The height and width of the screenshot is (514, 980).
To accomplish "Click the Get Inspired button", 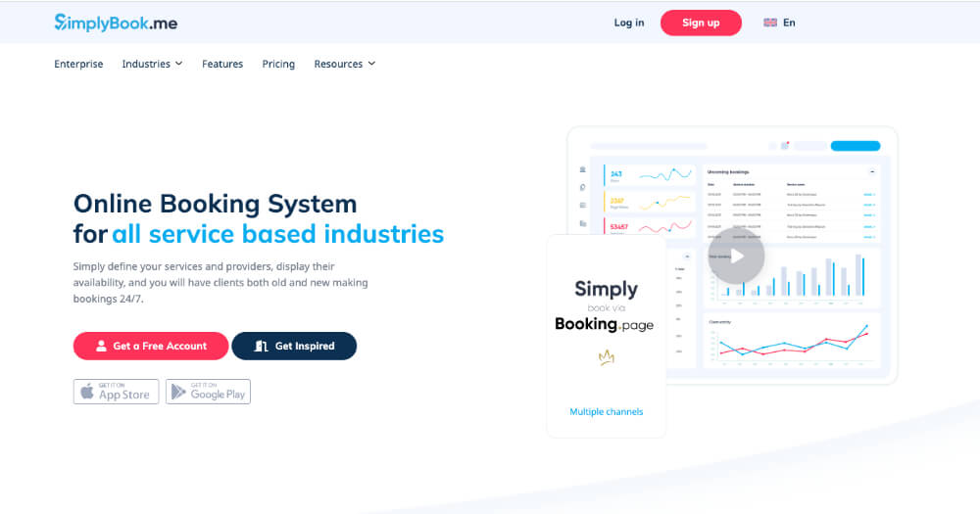I will 294,346.
